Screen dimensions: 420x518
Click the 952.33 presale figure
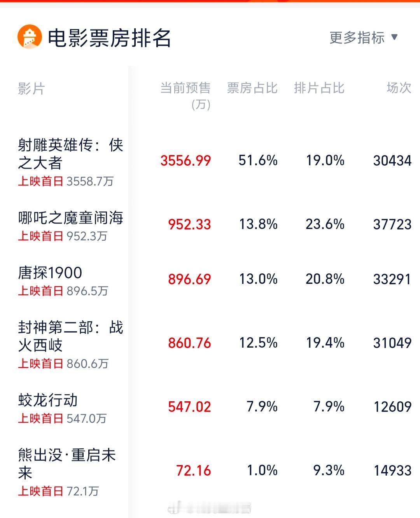189,224
